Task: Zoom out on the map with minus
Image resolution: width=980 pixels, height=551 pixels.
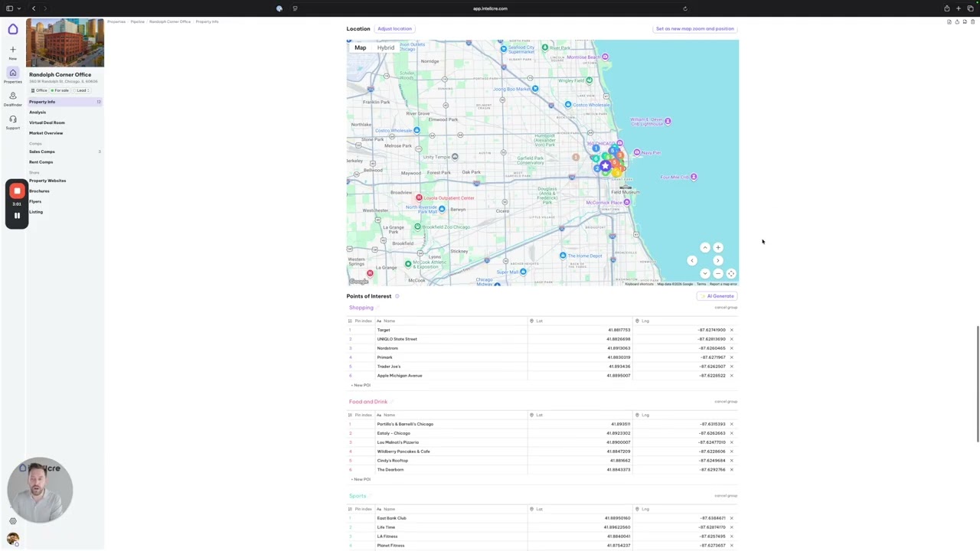Action: point(718,273)
